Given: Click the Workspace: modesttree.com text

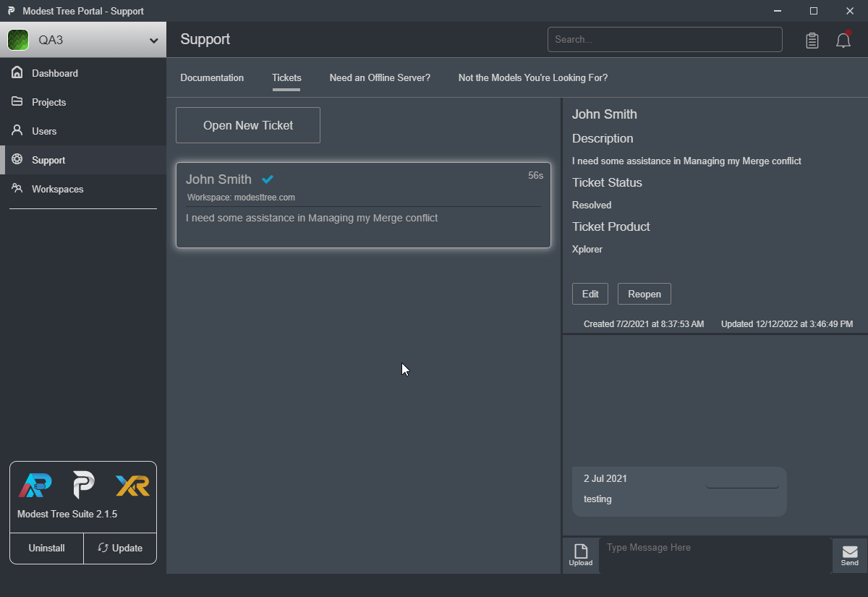Looking at the screenshot, I should click(x=241, y=198).
